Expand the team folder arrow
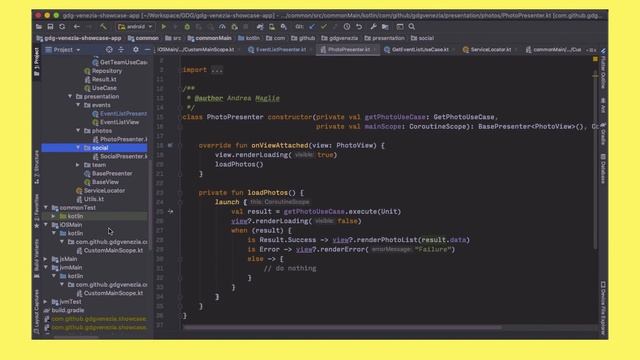 pos(78,165)
